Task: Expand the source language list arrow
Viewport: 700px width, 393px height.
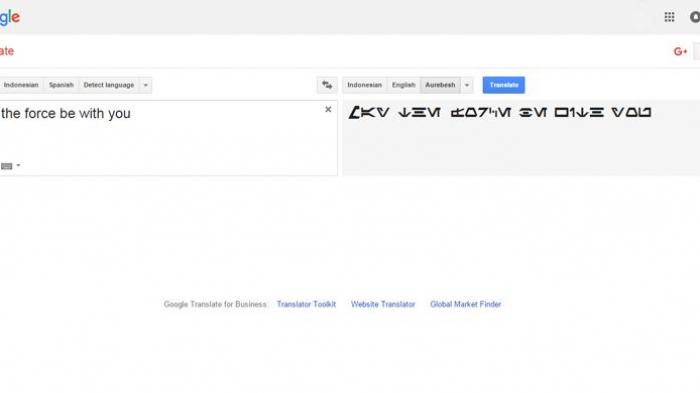Action: (146, 85)
